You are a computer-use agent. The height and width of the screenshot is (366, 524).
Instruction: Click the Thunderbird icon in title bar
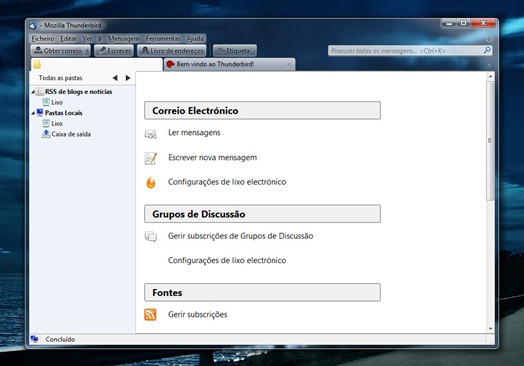pos(33,25)
